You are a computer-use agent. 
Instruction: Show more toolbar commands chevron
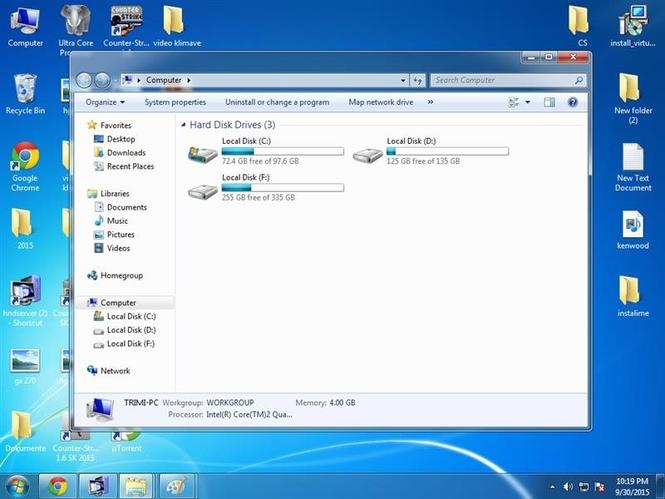(430, 102)
